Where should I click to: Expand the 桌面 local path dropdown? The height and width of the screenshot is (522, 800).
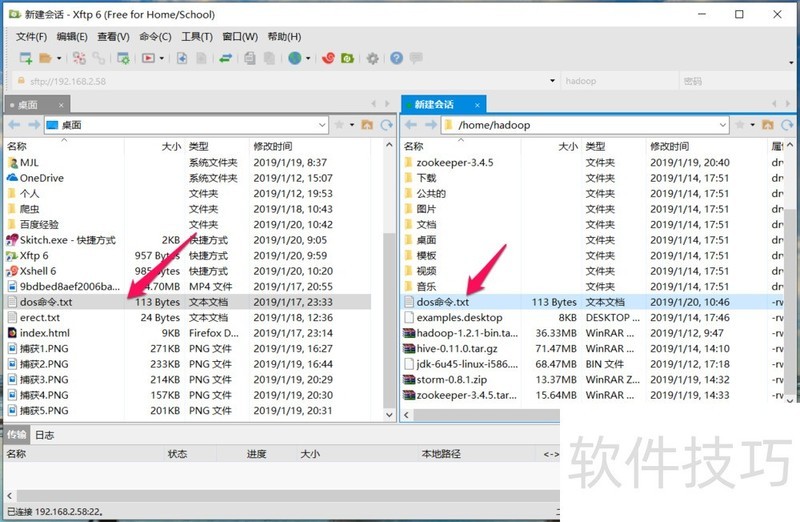(322, 125)
